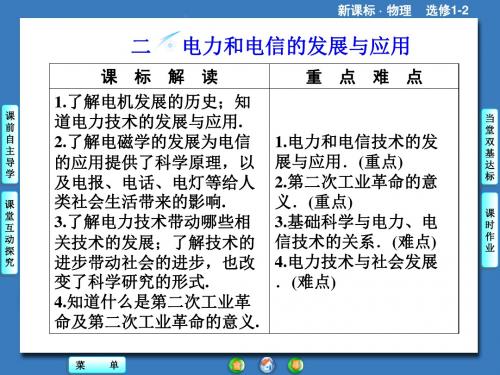500x375 pixels.
Task: Click the slide title 电力和电信的发展与应用
Action: 296,46
